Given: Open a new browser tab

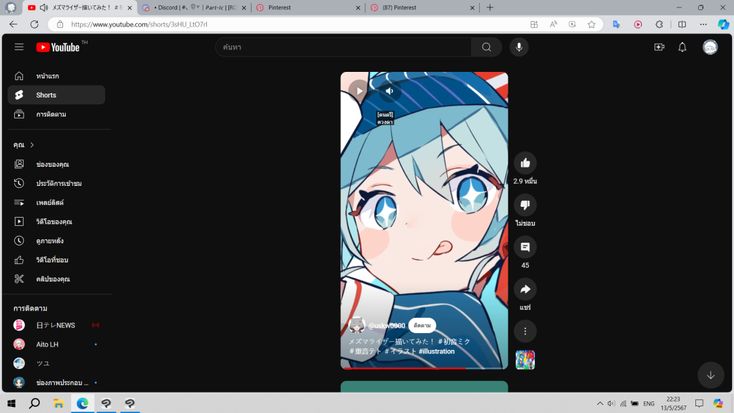Looking at the screenshot, I should 490,7.
